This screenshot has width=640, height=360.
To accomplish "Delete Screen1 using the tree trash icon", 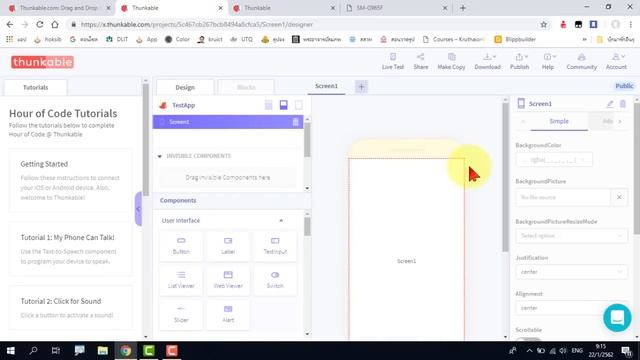I will (x=296, y=122).
